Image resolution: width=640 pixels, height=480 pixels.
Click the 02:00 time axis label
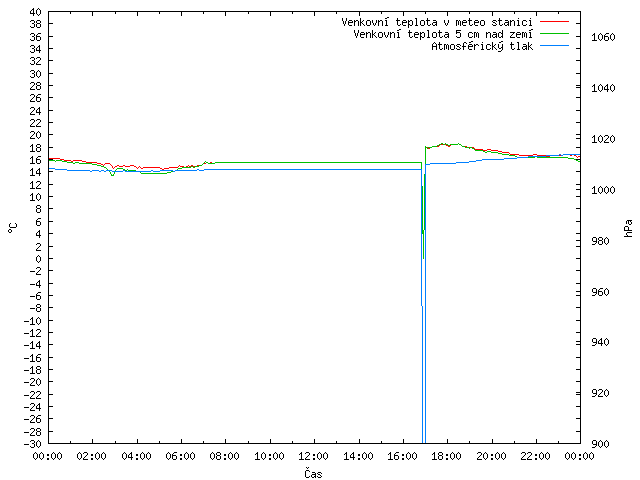click(x=92, y=456)
